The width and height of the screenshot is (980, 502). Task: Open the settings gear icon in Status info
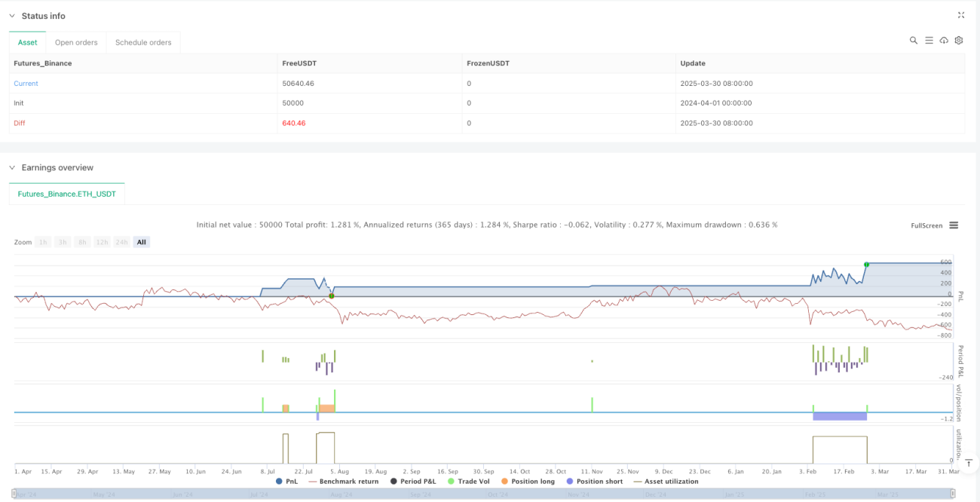coord(959,41)
